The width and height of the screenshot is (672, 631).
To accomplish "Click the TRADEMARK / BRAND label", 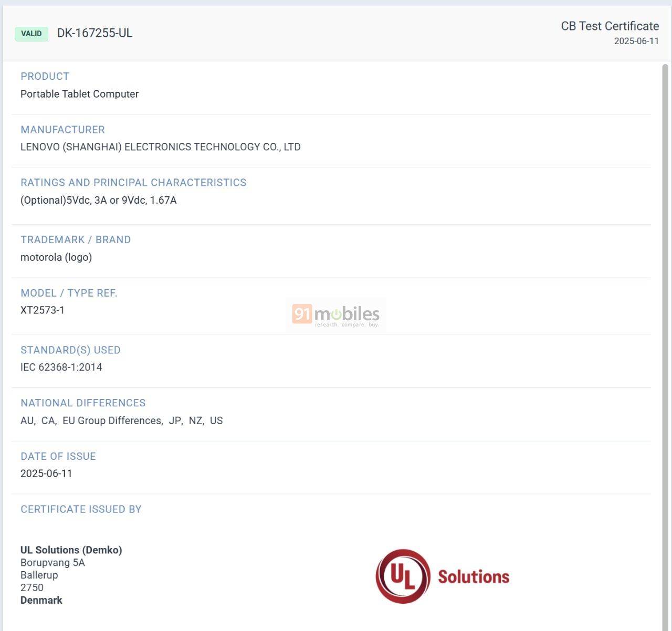I will tap(76, 240).
